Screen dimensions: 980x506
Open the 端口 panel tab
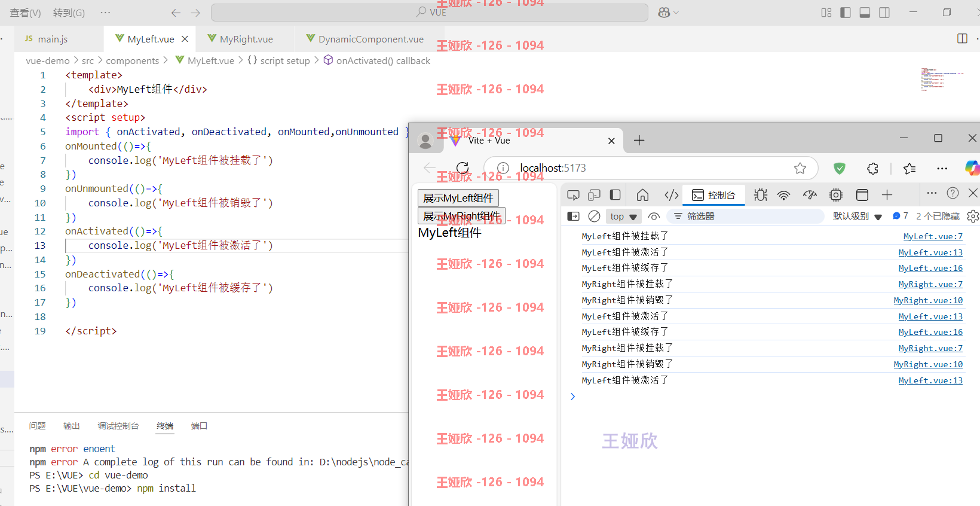(199, 426)
